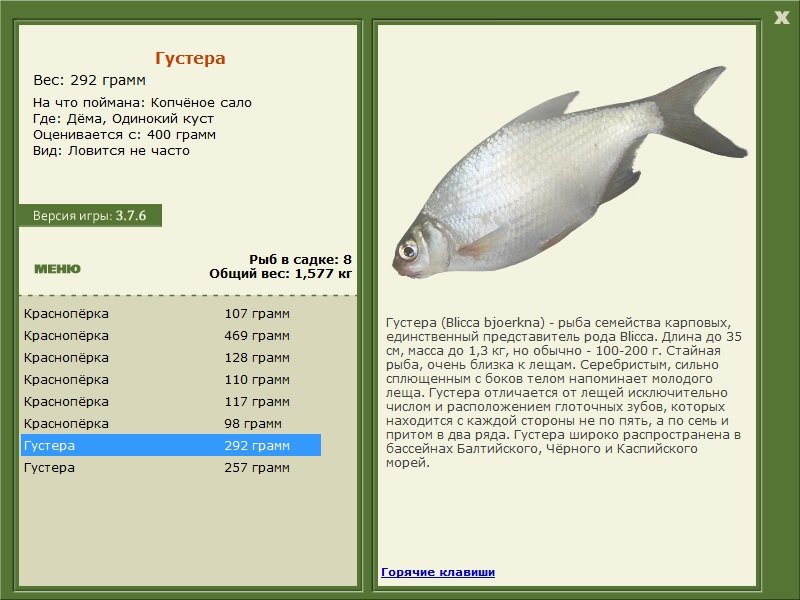Click the Общий вес: 1,577 кг total
Image resolution: width=800 pixels, height=600 pixels.
click(x=280, y=273)
